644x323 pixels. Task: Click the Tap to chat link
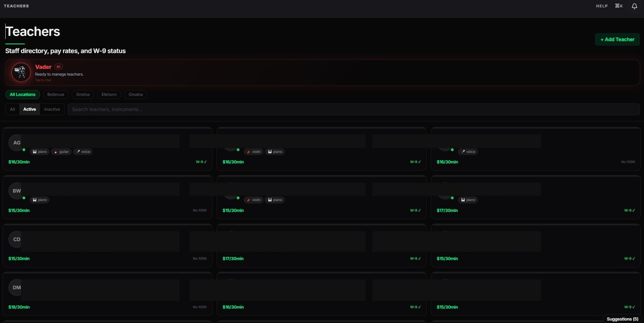[43, 80]
